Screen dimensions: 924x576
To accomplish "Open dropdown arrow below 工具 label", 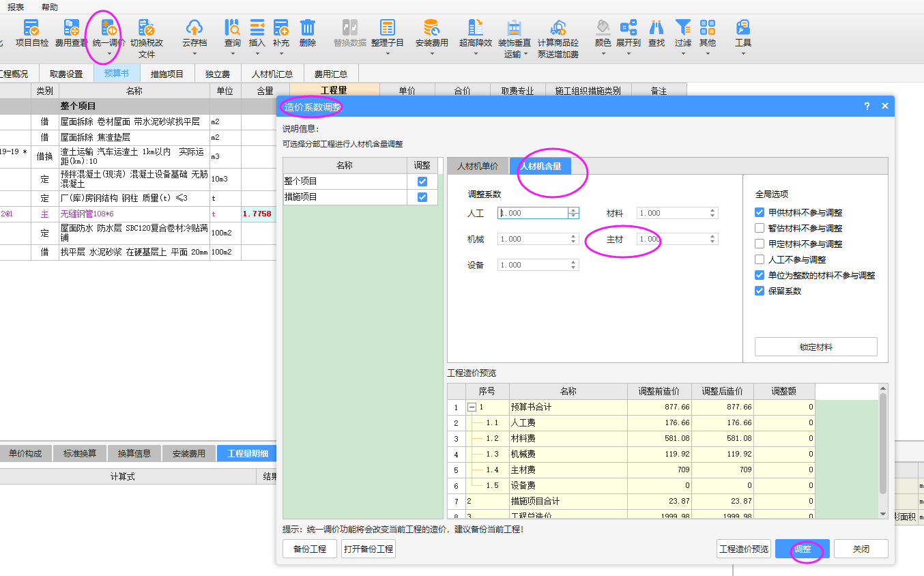I will click(x=743, y=55).
